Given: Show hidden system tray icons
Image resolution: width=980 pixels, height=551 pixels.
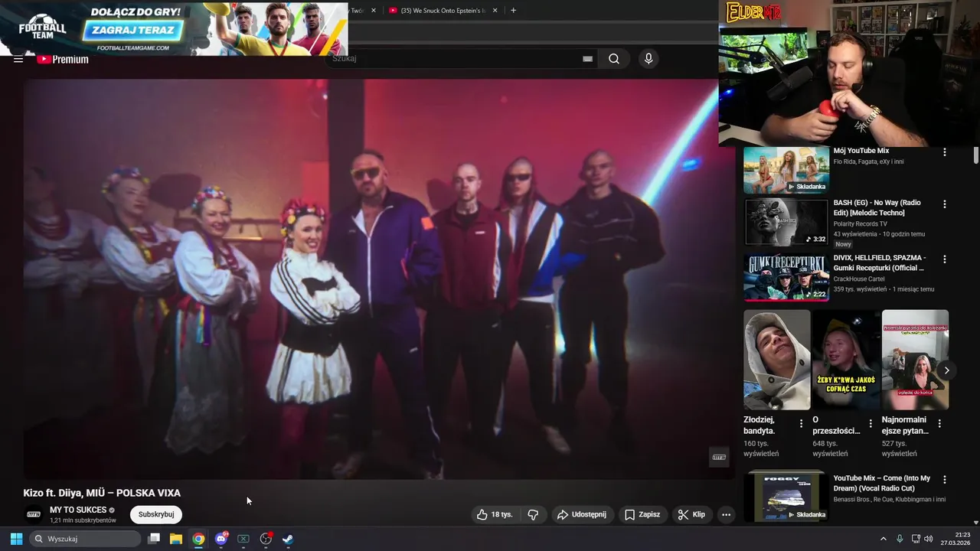Looking at the screenshot, I should tap(883, 539).
